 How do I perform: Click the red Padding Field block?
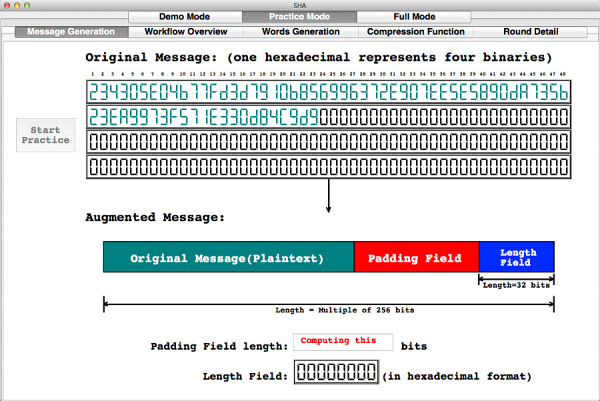tap(416, 257)
